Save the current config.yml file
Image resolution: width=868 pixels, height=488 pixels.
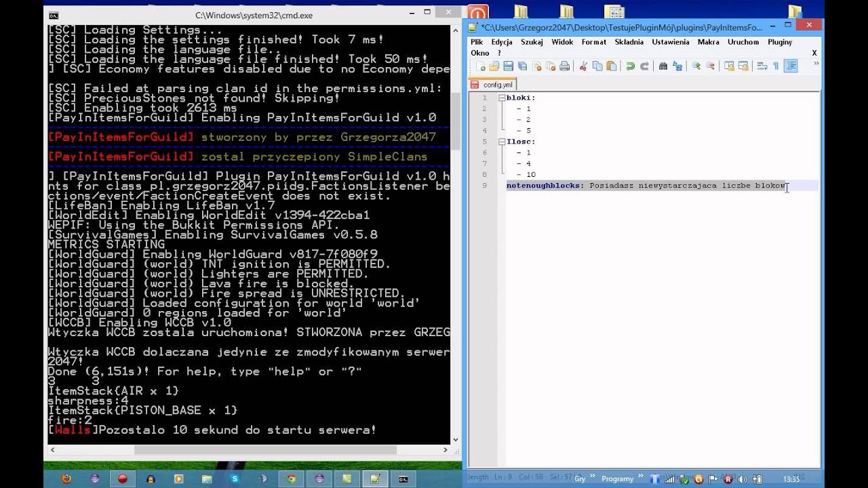[509, 66]
